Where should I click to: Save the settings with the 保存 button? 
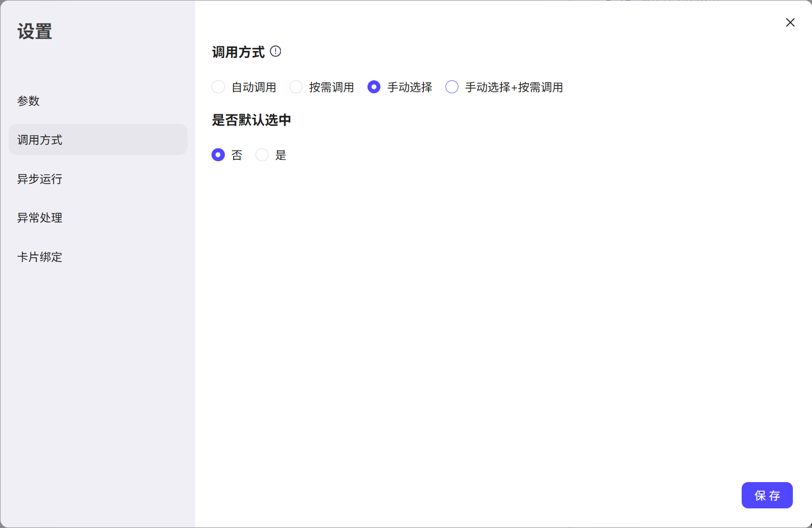767,495
